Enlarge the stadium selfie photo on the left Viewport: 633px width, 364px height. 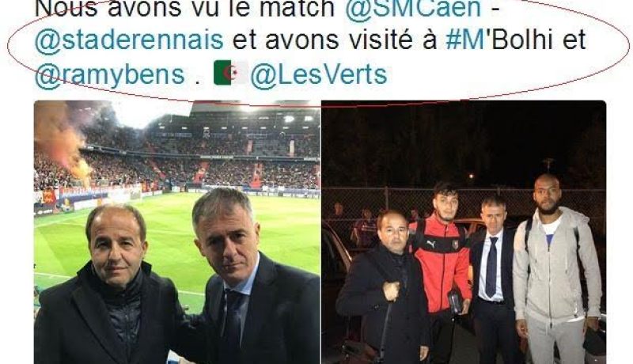176,232
